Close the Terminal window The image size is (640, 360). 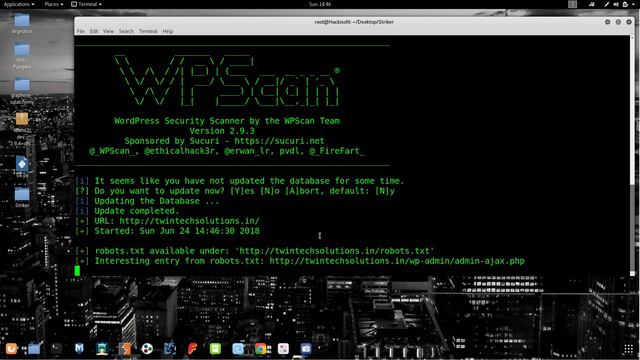pyautogui.click(x=629, y=22)
